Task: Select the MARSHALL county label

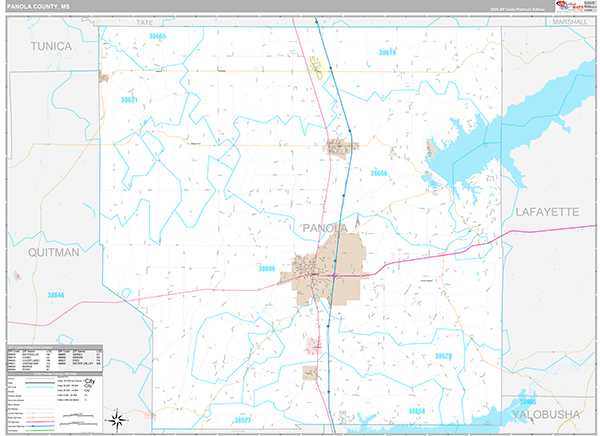Action: click(x=570, y=22)
